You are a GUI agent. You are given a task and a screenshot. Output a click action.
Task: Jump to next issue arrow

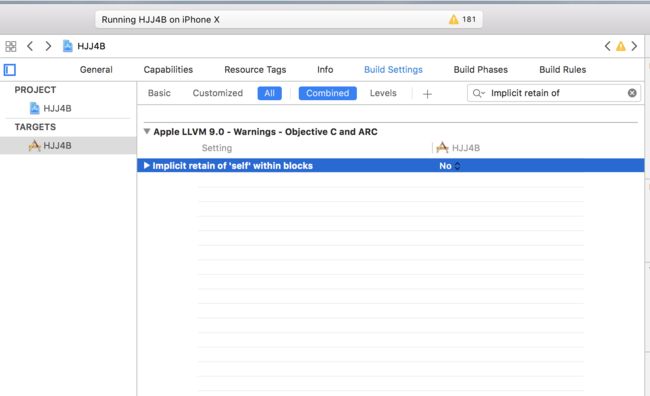[x=634, y=46]
